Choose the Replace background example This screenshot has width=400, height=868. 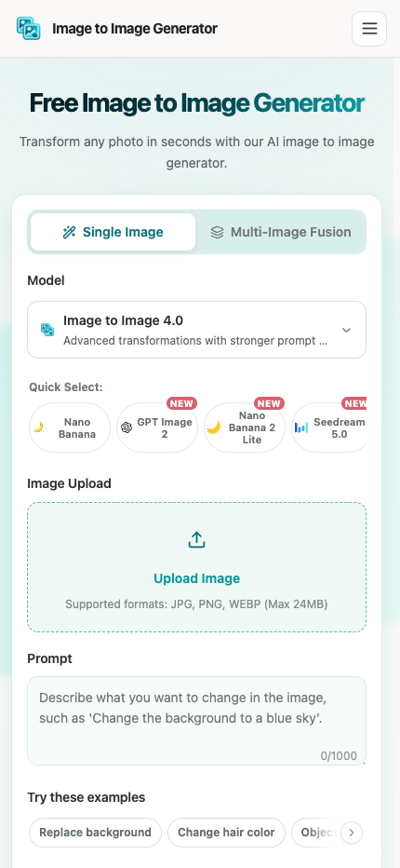coord(95,832)
